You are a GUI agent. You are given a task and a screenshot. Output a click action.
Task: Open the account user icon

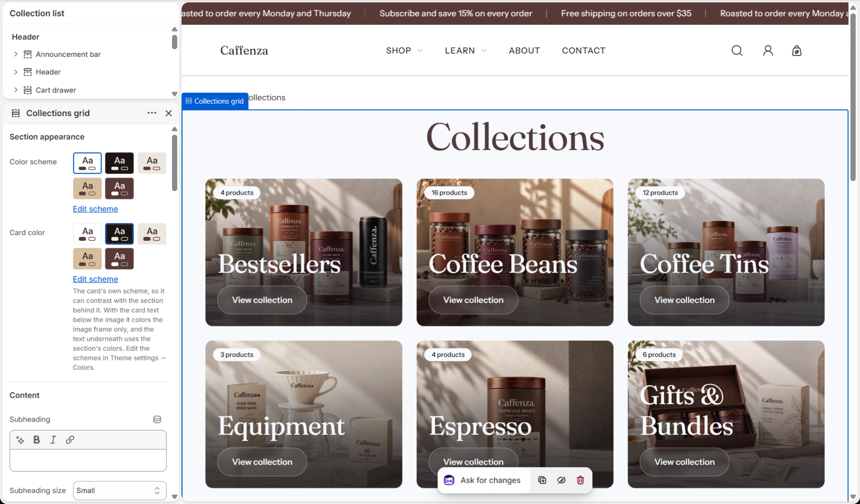pyautogui.click(x=767, y=50)
